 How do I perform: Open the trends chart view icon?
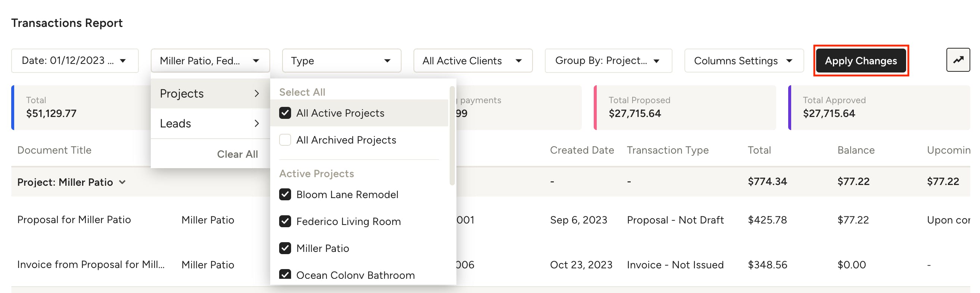(x=958, y=60)
